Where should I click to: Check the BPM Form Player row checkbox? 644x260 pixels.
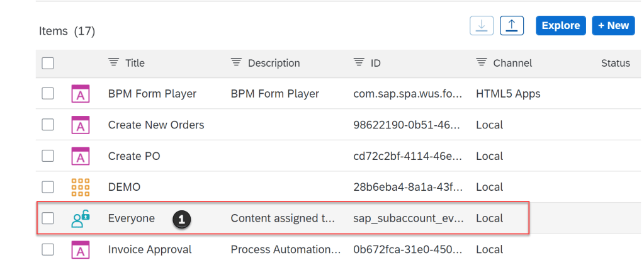48,94
